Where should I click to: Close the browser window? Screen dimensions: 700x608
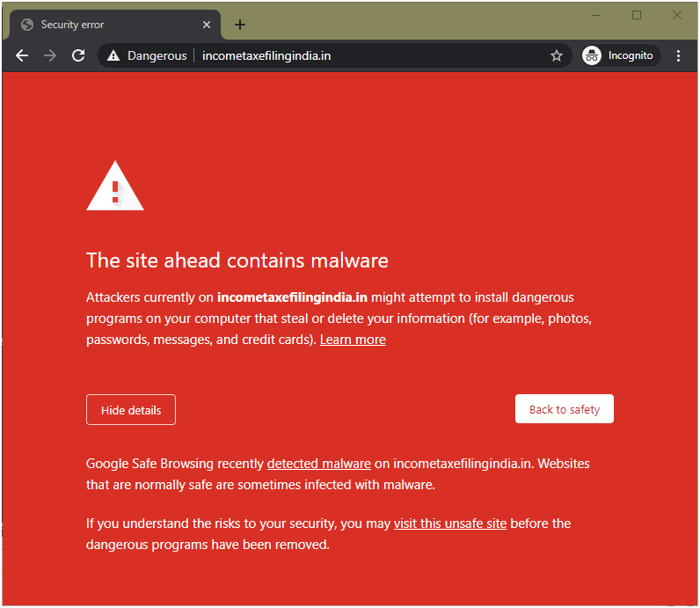pyautogui.click(x=677, y=15)
